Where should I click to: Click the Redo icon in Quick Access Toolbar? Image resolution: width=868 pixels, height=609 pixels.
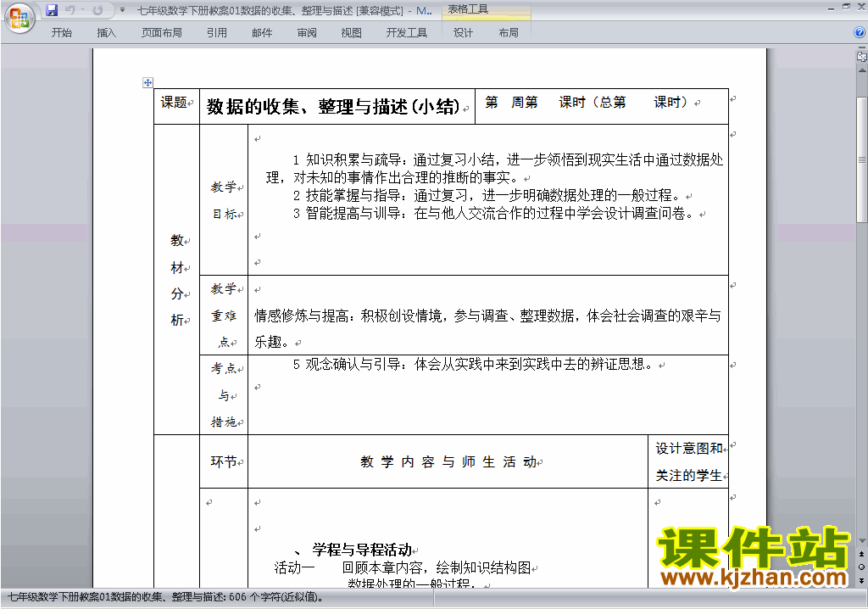pyautogui.click(x=97, y=10)
